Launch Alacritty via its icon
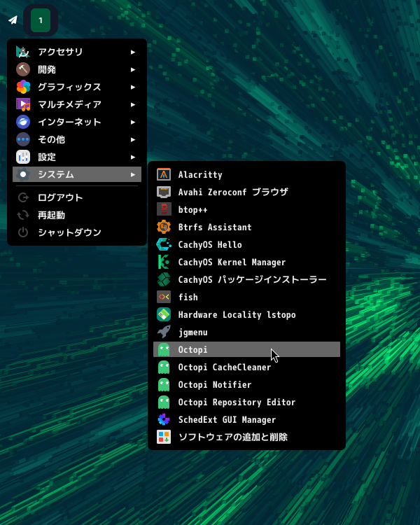 pyautogui.click(x=164, y=174)
